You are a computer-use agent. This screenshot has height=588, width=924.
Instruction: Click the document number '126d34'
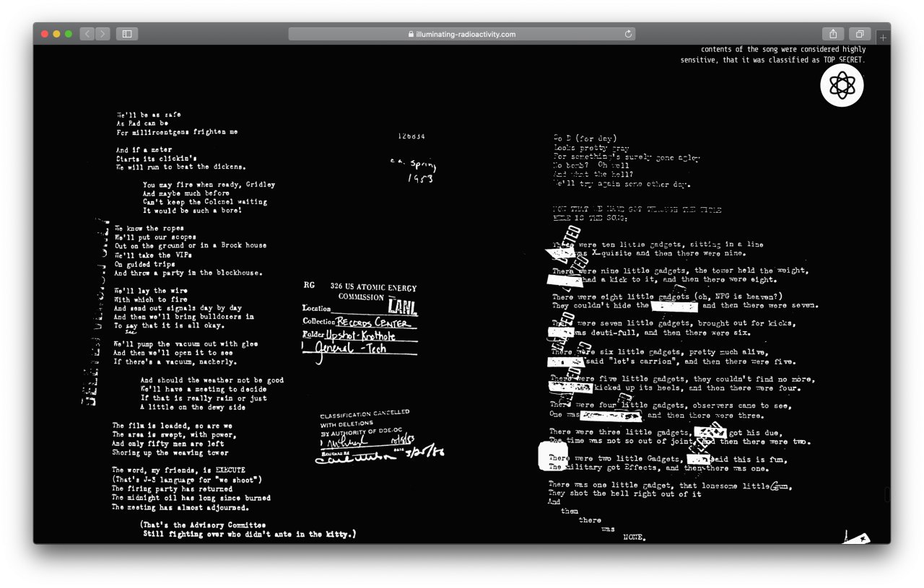coord(411,136)
